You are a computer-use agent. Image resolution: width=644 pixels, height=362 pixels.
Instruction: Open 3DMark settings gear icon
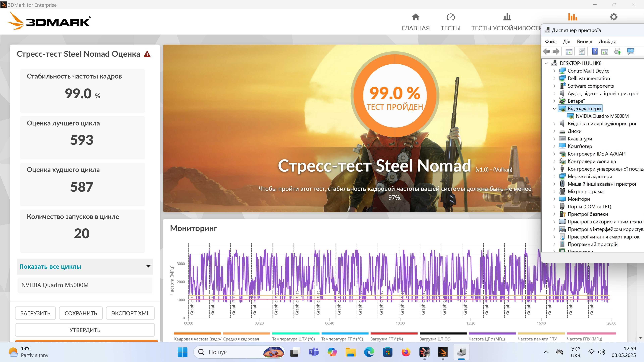click(x=614, y=17)
